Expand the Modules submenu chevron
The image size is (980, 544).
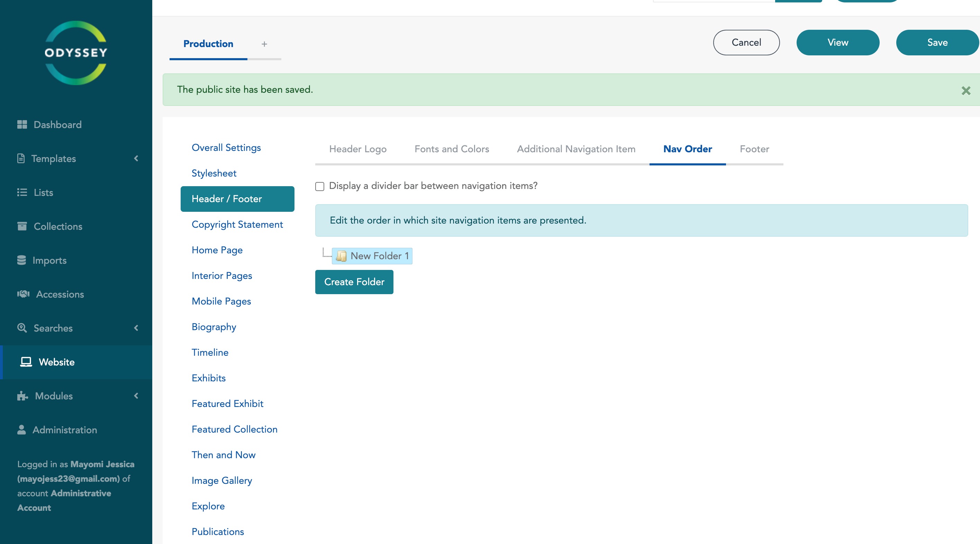click(x=136, y=396)
